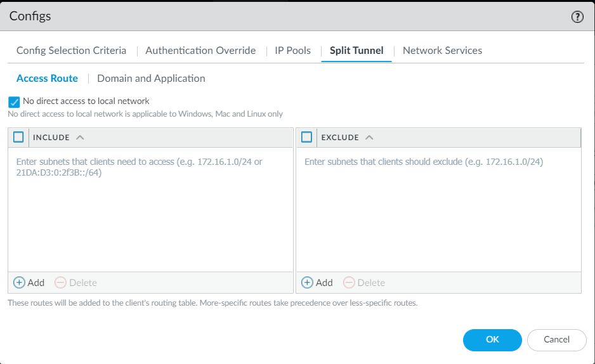This screenshot has height=364, width=595.
Task: Select the Split Tunnel tab
Action: pyautogui.click(x=356, y=51)
